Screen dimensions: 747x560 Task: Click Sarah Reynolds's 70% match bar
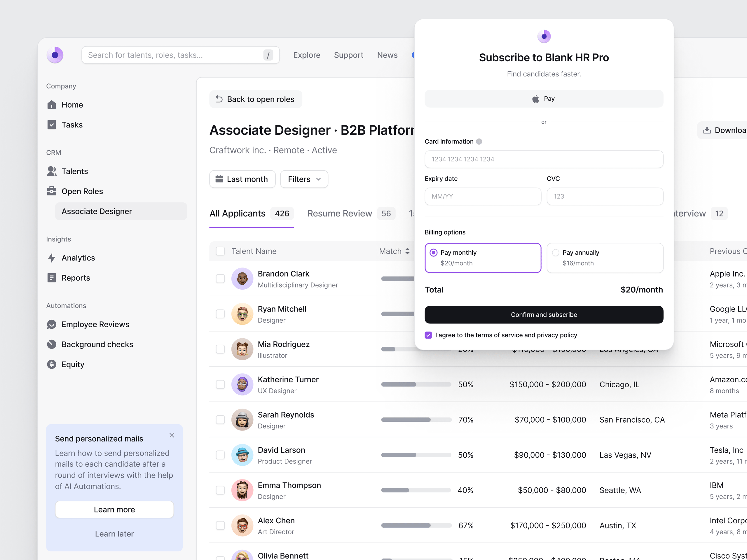tap(416, 420)
